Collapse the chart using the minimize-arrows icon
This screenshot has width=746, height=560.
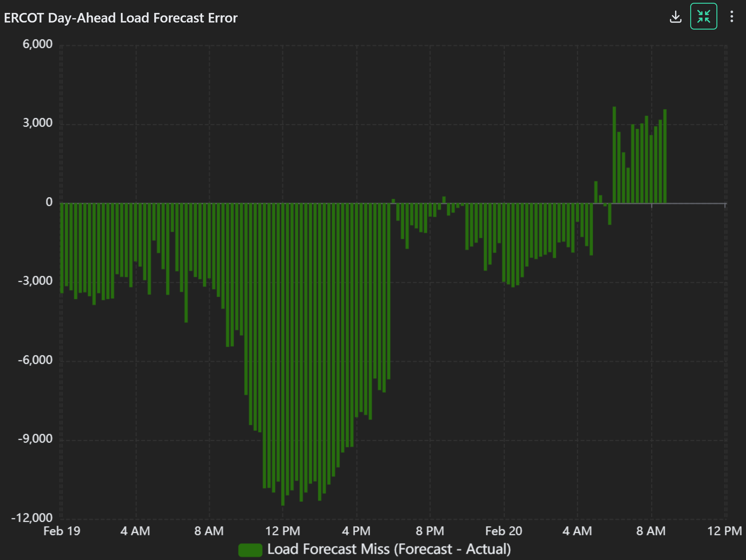[x=703, y=17]
